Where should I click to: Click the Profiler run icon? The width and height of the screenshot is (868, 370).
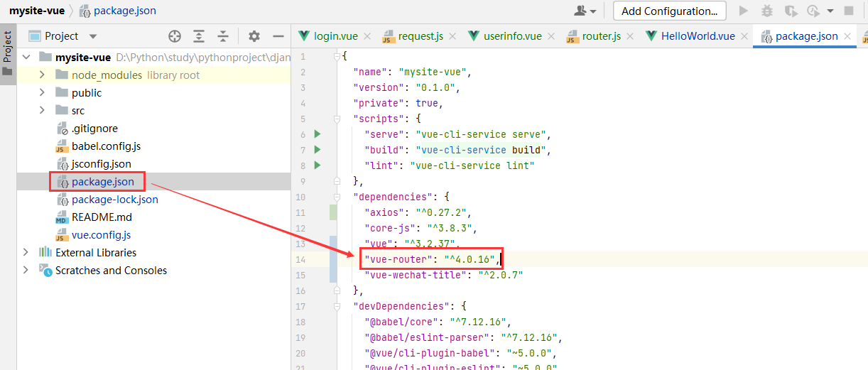point(813,11)
